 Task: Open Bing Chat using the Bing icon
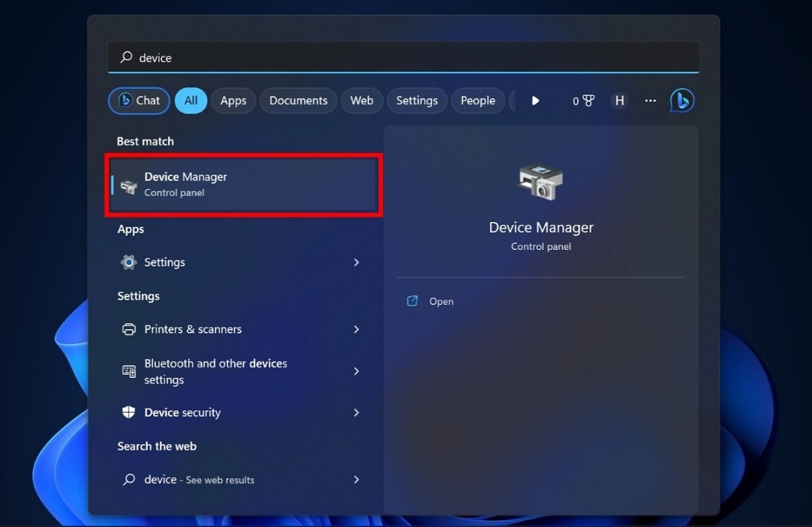681,99
